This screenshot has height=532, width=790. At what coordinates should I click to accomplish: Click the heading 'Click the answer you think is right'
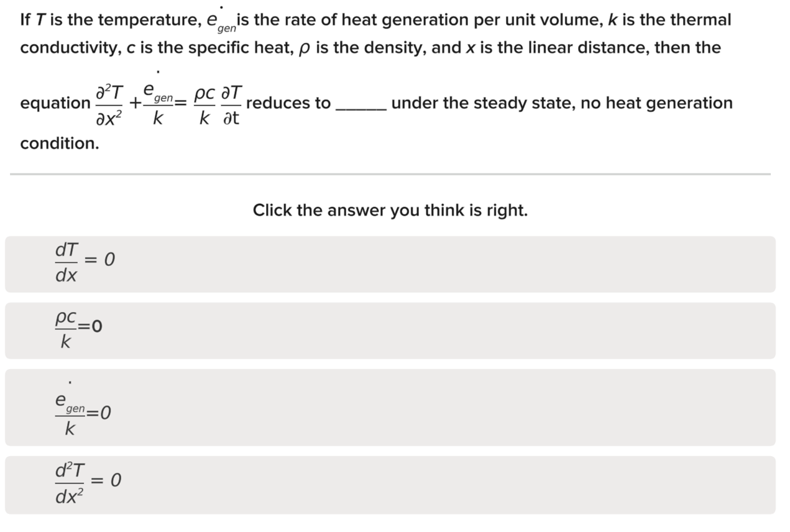(390, 210)
